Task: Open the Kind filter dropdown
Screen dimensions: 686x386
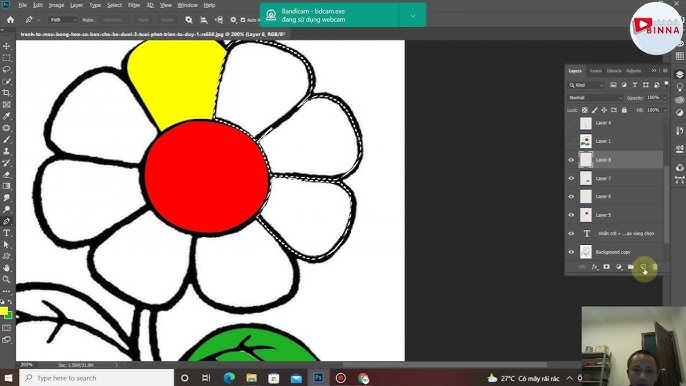Action: pyautogui.click(x=587, y=85)
